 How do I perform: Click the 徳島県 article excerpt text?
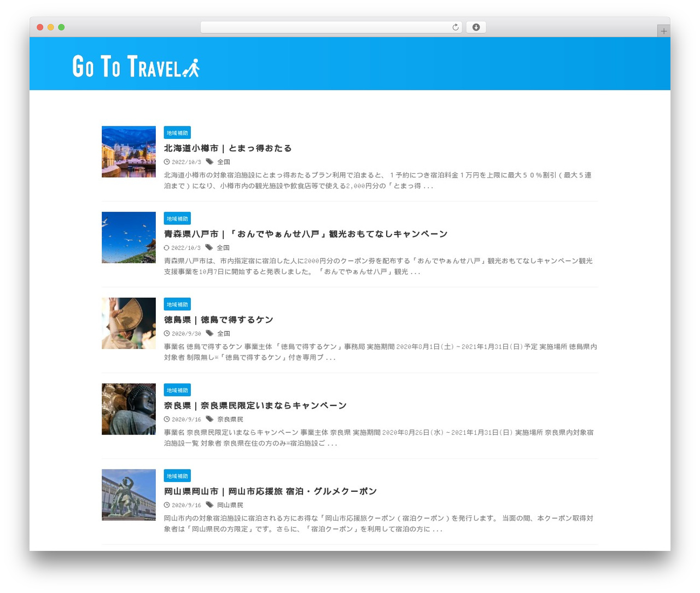coord(381,352)
